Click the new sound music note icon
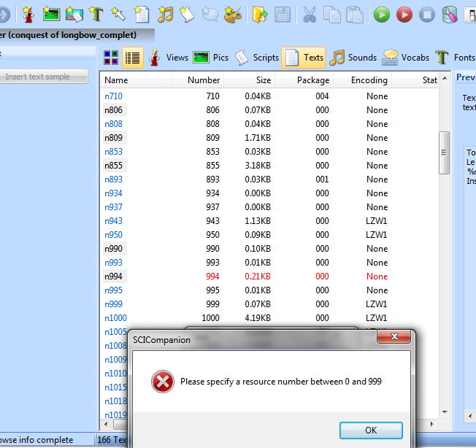Image resolution: width=476 pixels, height=448 pixels. point(165,15)
